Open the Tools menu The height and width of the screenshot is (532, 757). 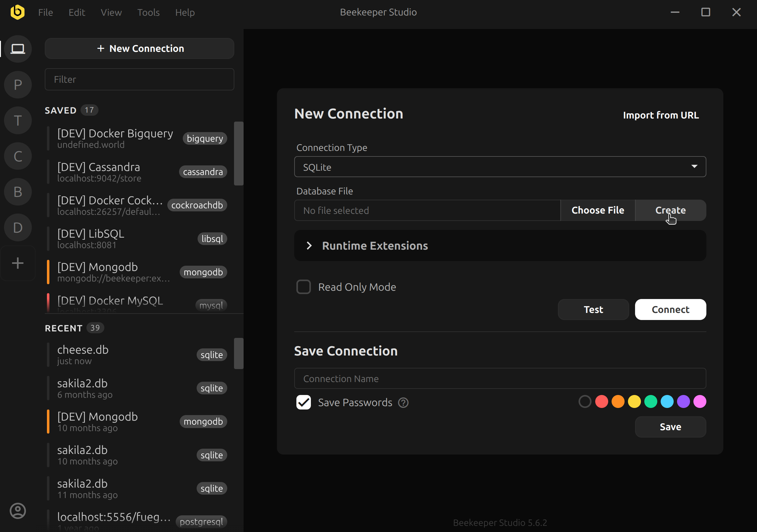coord(148,12)
